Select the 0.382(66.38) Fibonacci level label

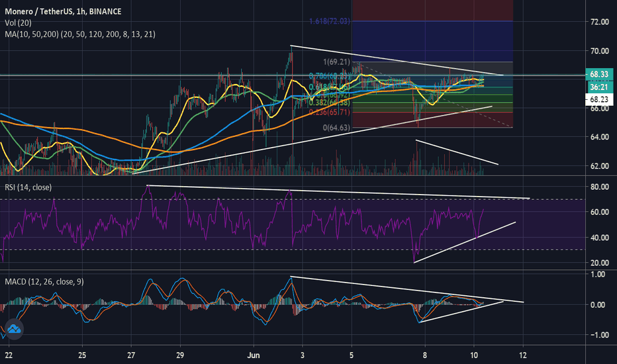coord(330,103)
